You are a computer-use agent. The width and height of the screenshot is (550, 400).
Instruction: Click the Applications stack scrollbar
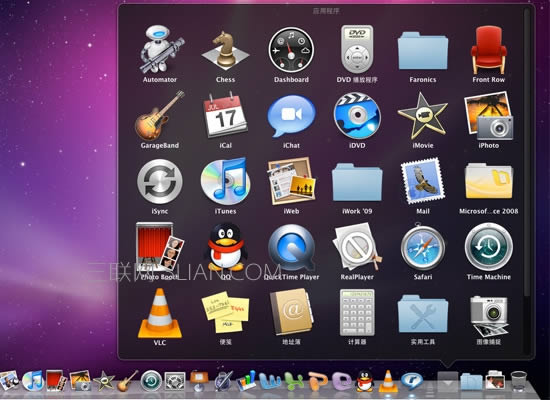(527, 151)
